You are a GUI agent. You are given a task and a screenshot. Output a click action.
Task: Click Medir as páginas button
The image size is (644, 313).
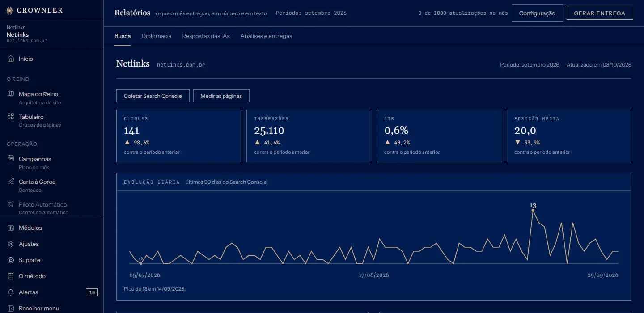coord(221,96)
